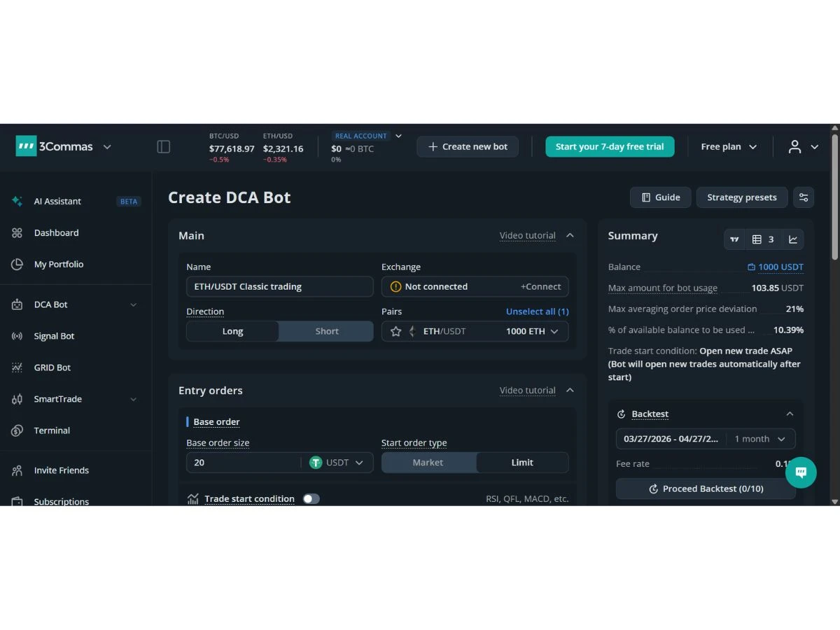Open Signal Bot page
The image size is (840, 630).
(54, 336)
